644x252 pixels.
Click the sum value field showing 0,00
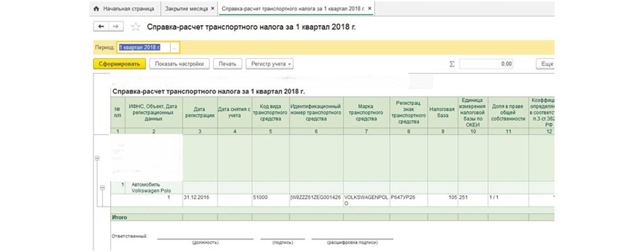[x=486, y=64]
